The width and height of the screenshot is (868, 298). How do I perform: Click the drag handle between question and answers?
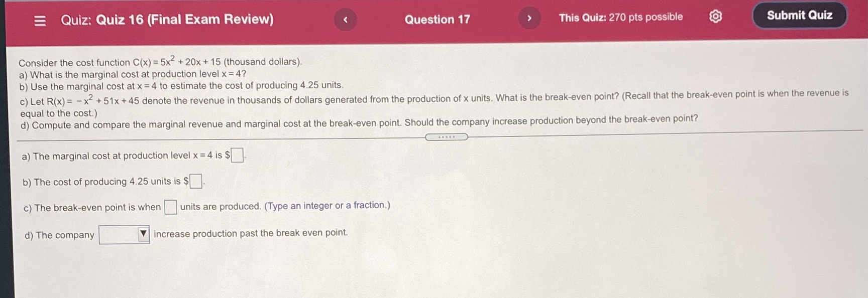pyautogui.click(x=446, y=136)
